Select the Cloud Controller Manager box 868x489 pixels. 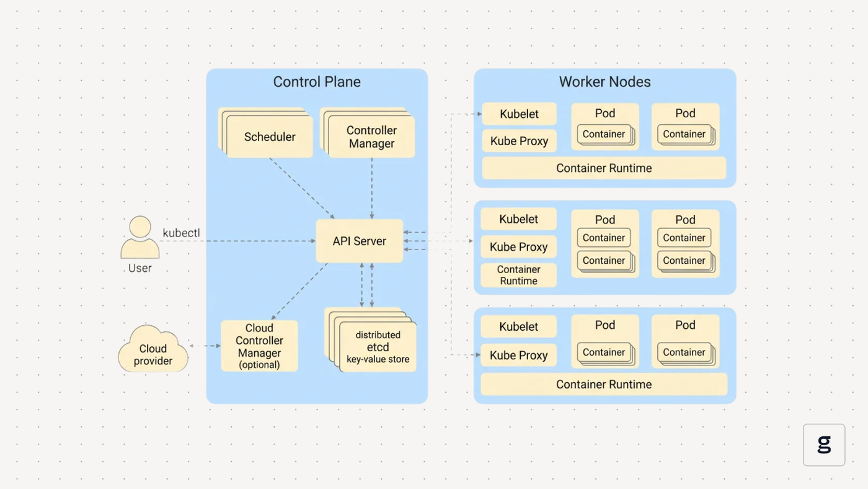(x=259, y=346)
